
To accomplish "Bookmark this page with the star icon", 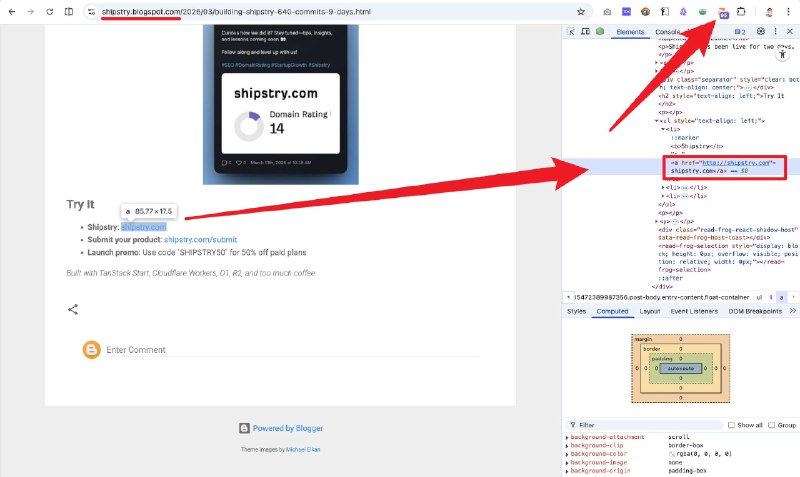I will (x=581, y=11).
